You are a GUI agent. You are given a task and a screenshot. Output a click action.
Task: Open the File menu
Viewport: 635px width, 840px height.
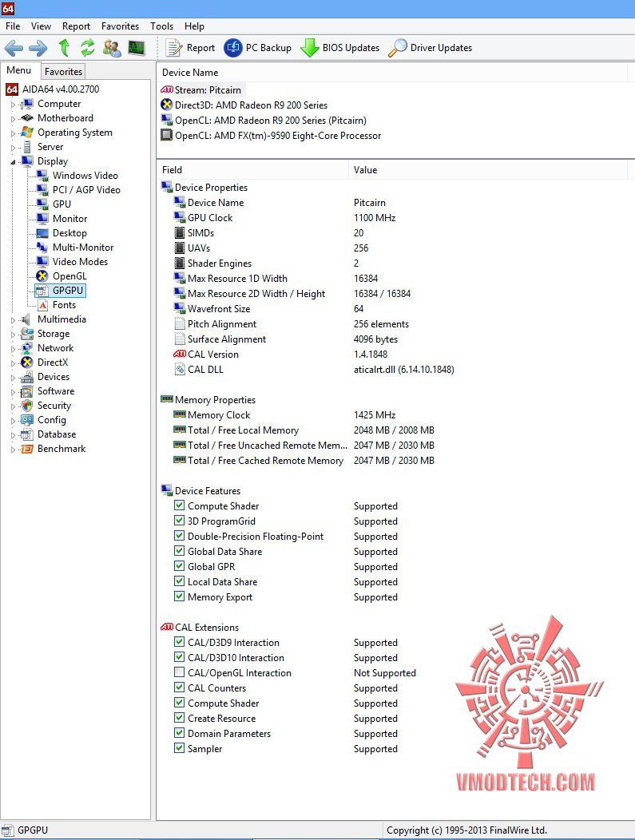click(13, 26)
